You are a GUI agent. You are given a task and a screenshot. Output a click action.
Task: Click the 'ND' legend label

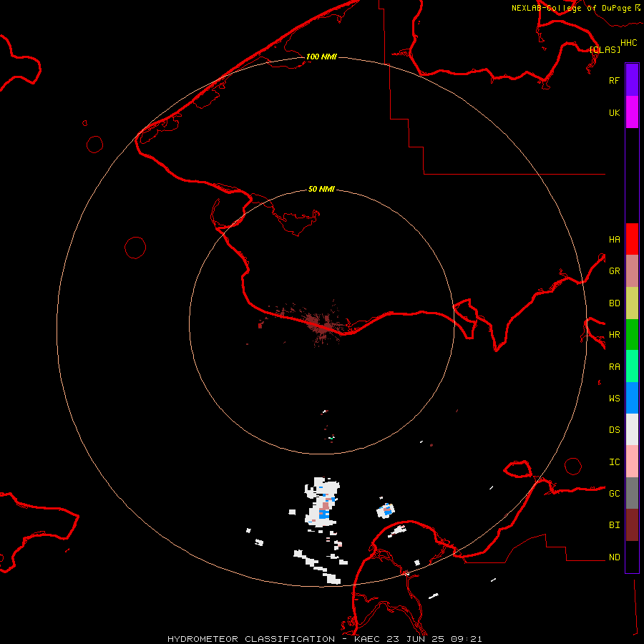(x=615, y=557)
